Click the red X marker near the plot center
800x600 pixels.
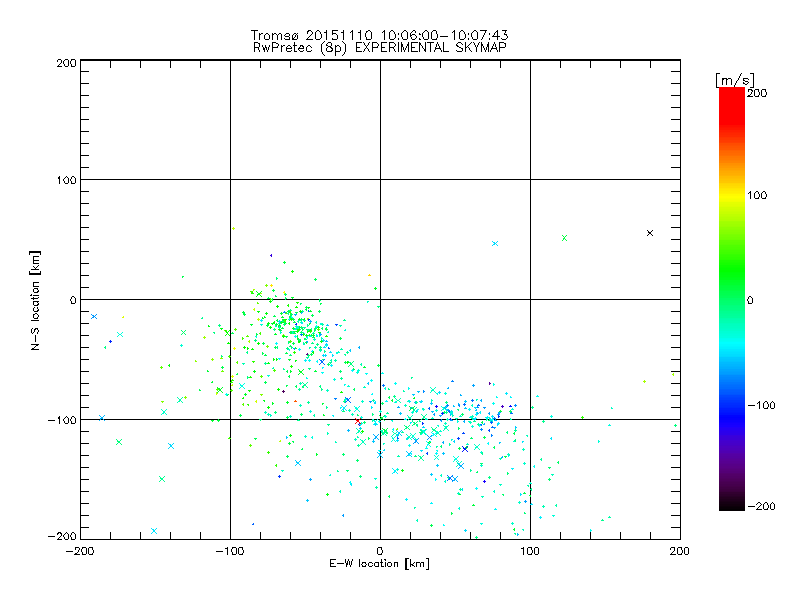[358, 421]
